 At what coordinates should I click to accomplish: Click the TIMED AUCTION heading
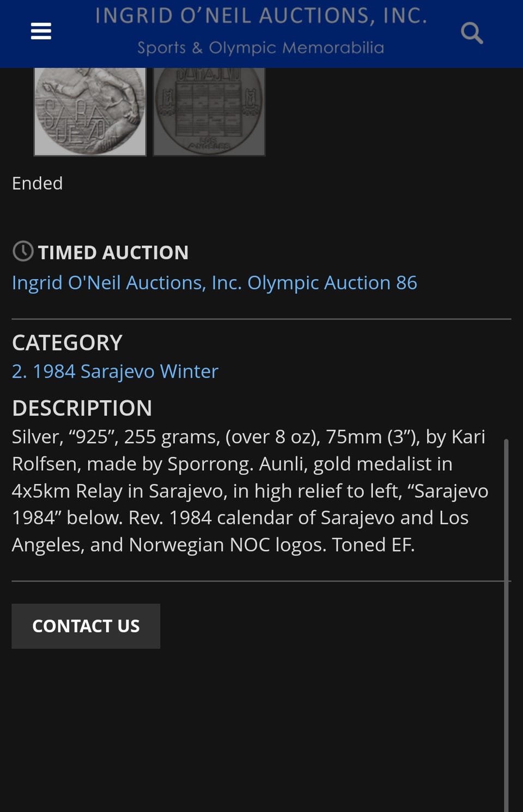113,252
